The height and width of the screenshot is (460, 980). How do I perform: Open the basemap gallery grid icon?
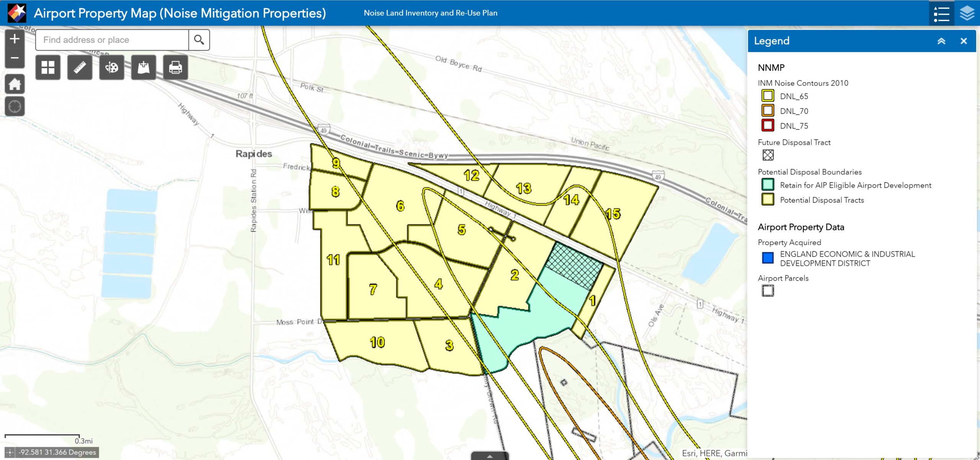[x=48, y=67]
